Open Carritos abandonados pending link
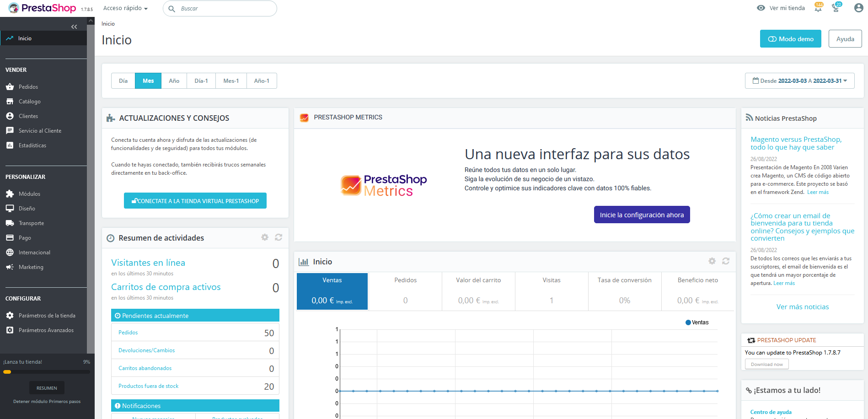Viewport: 868px width, 419px height. pyautogui.click(x=145, y=368)
